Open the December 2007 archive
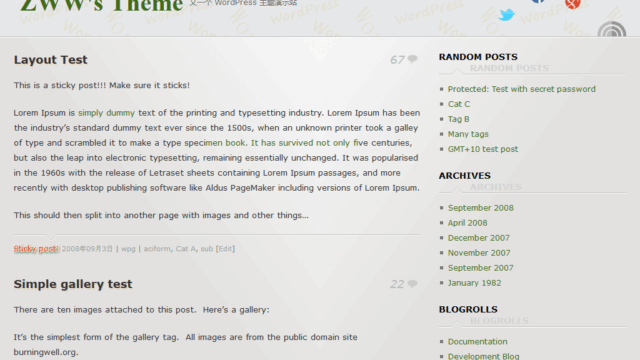The height and width of the screenshot is (360, 640). 479,238
